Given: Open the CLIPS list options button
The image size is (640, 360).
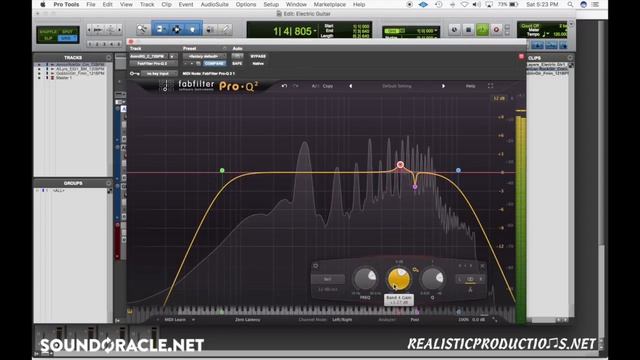Looking at the screenshot, I should pos(570,58).
